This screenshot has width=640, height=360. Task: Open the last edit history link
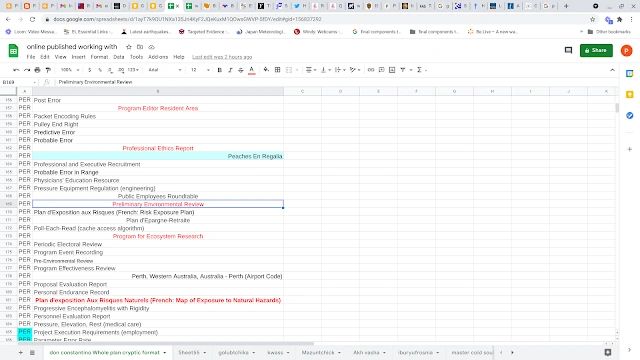[222, 57]
